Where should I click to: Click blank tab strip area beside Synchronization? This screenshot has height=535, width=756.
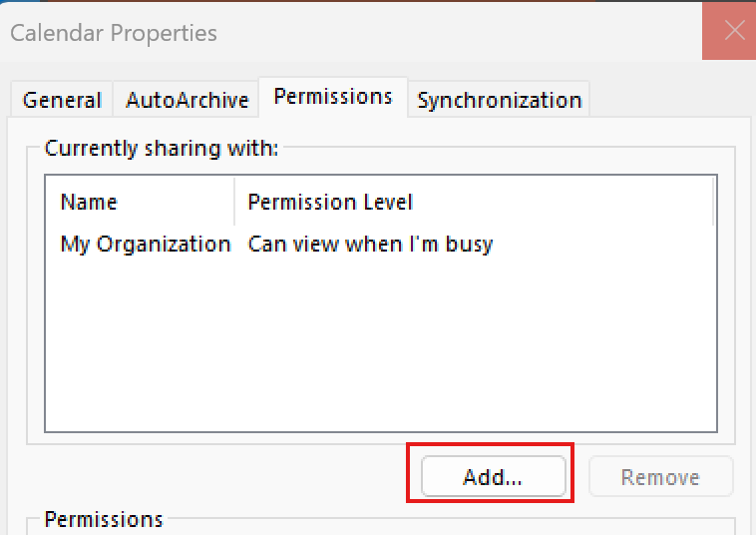point(670,99)
